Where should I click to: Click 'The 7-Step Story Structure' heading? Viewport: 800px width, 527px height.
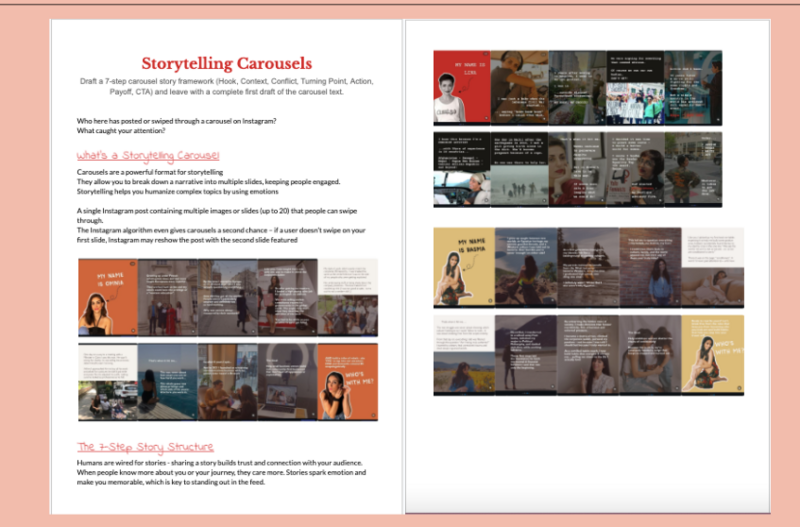pos(144,446)
